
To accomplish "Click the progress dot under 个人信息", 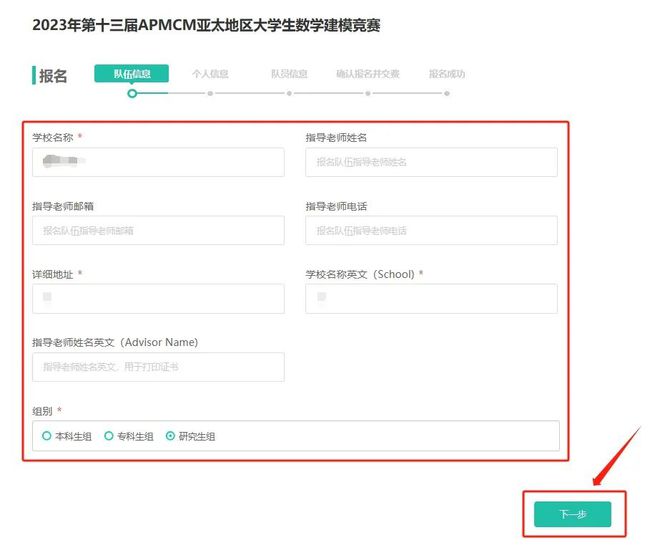I will pos(210,93).
